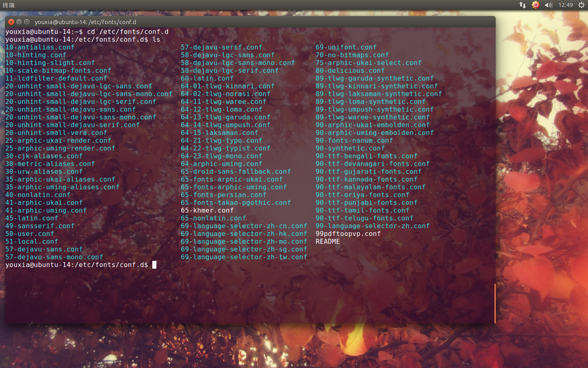Viewport: 588px width, 368px height.
Task: Click the 69-language-selector-zh-tw.conf entry
Action: [x=244, y=257]
